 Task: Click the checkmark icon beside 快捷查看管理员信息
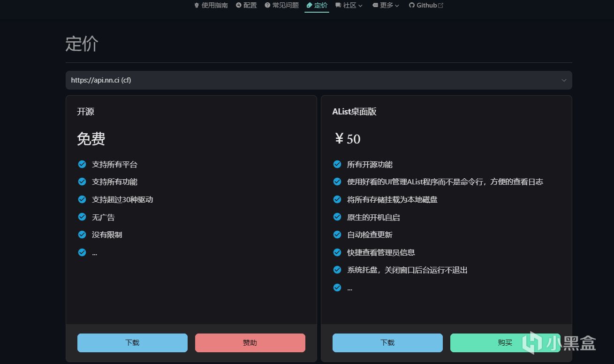tap(337, 252)
